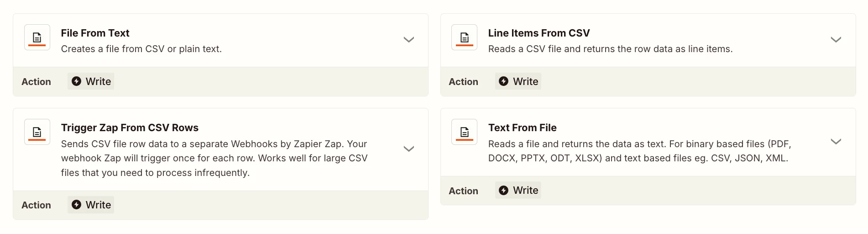This screenshot has height=234, width=868.
Task: Click the Write badge under File From Text
Action: tap(91, 81)
